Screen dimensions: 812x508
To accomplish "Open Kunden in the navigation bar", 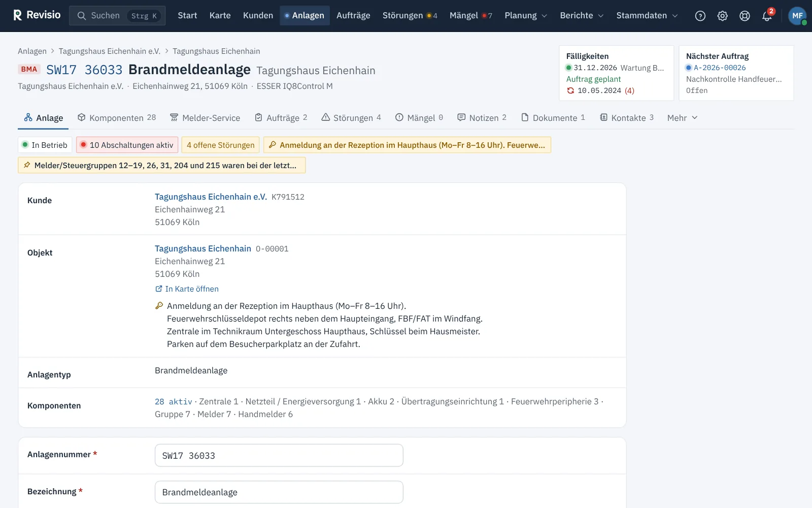I will tap(258, 16).
